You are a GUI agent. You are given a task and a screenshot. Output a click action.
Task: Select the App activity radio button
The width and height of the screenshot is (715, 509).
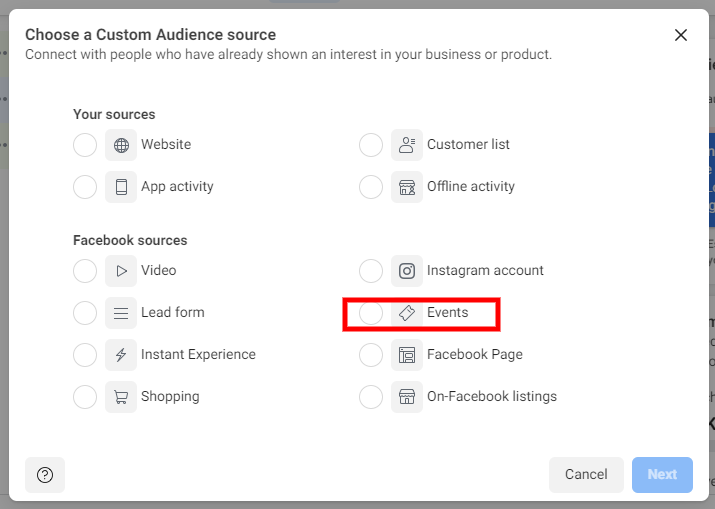85,187
